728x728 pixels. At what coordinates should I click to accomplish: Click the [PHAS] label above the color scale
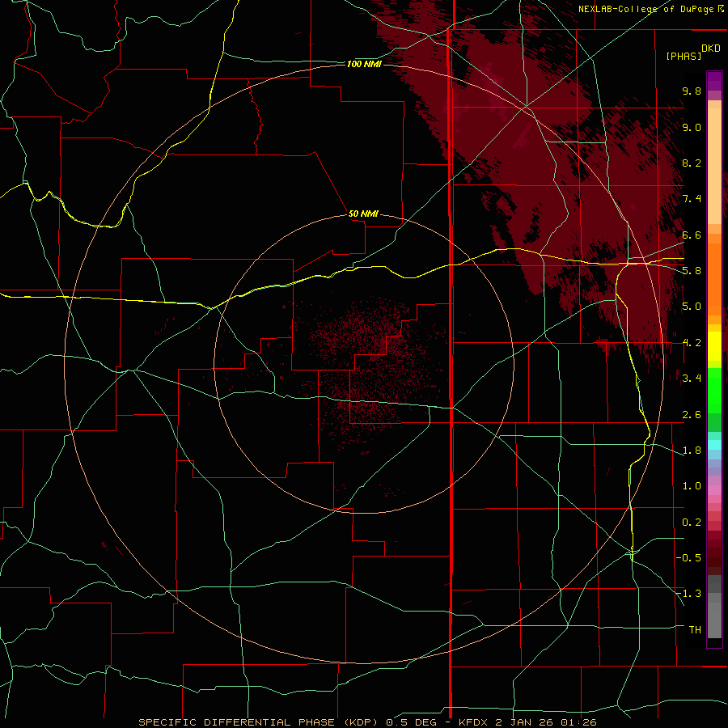(x=684, y=56)
